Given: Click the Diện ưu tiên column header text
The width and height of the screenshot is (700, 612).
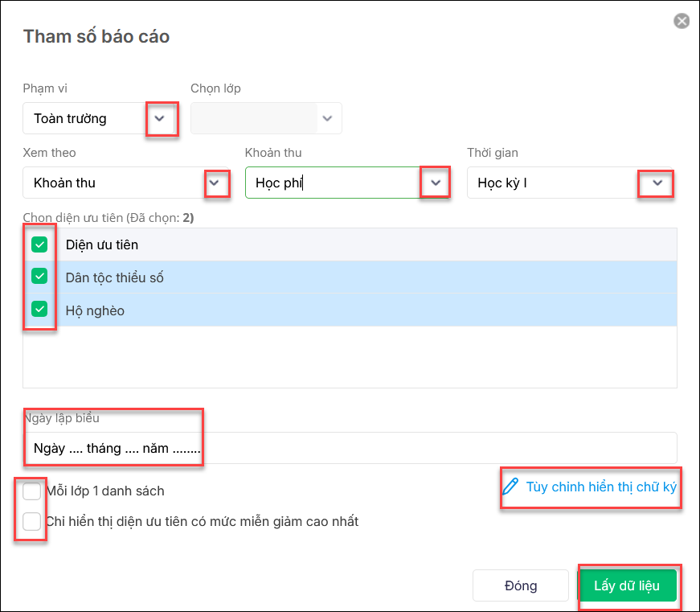Looking at the screenshot, I should click(102, 244).
